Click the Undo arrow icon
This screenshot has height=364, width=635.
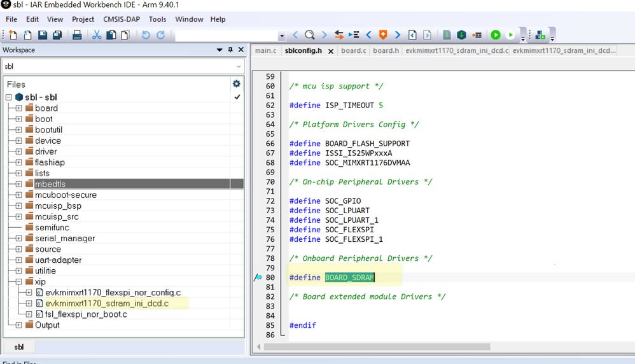point(146,35)
